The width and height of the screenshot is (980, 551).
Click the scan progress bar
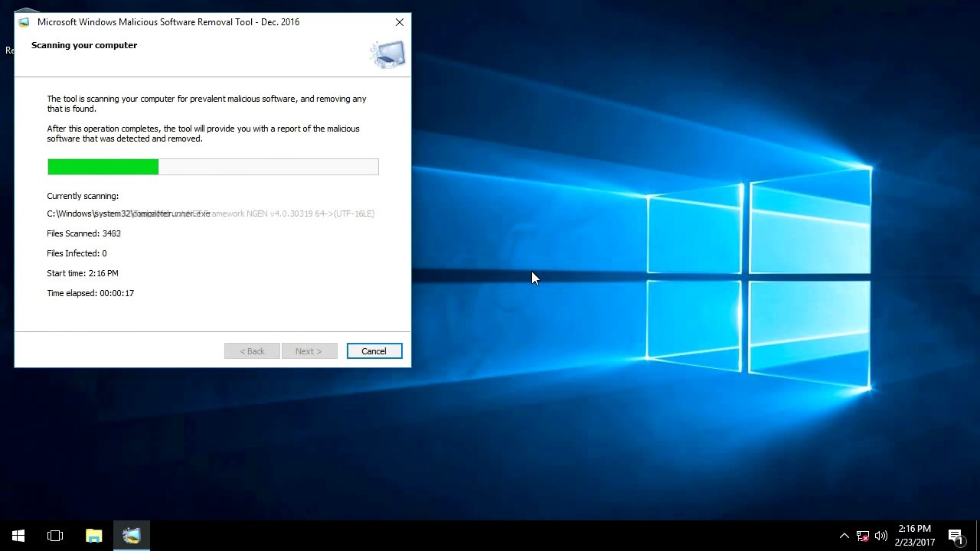[213, 167]
